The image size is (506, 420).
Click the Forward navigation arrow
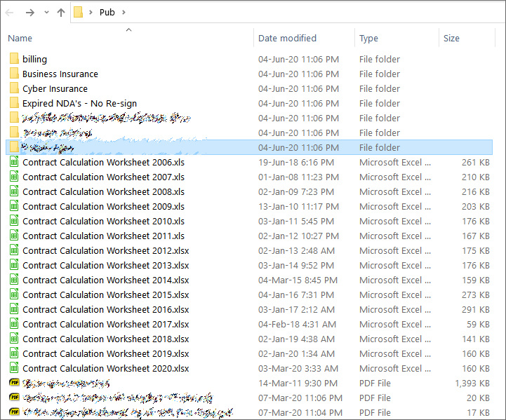pyautogui.click(x=30, y=13)
